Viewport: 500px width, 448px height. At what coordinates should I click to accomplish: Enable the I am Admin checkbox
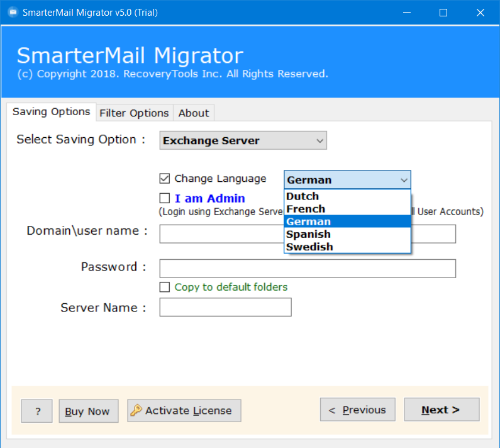165,198
